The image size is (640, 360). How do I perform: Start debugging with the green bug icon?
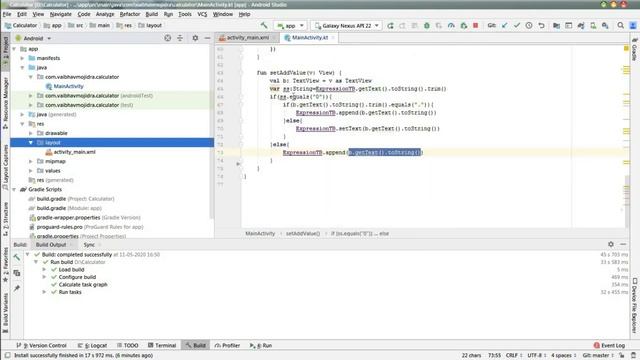[427, 25]
